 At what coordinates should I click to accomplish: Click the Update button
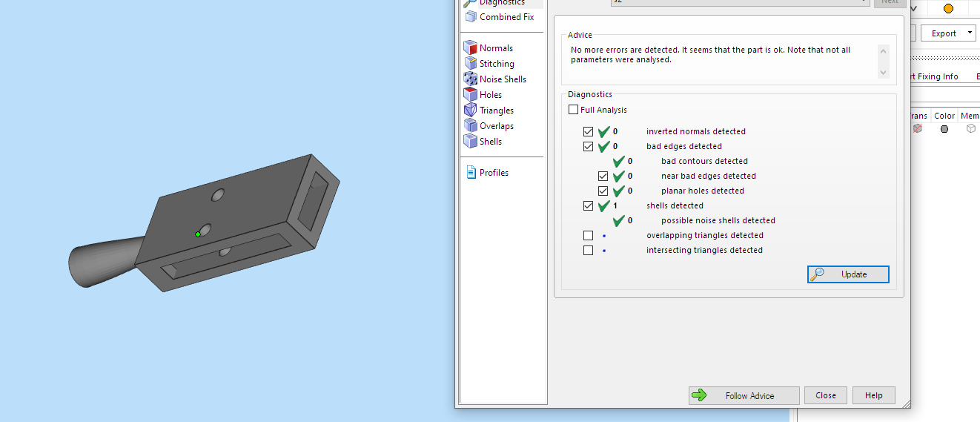pyautogui.click(x=848, y=274)
